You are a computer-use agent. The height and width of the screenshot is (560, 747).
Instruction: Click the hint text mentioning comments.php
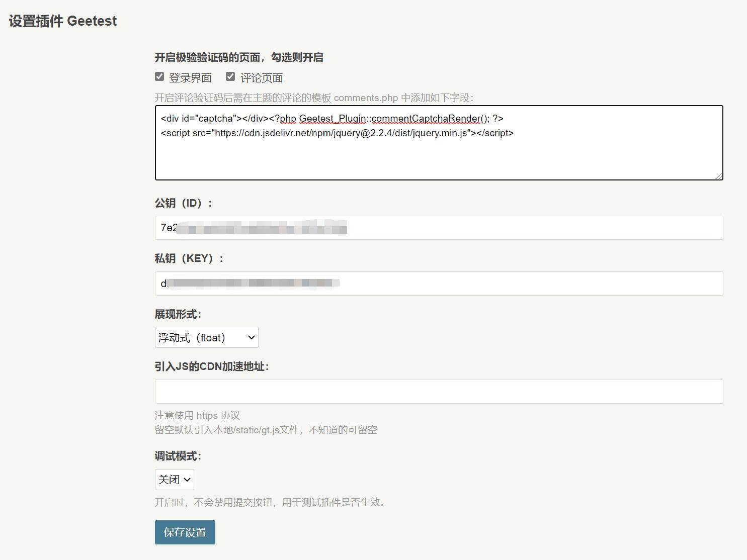(x=314, y=98)
